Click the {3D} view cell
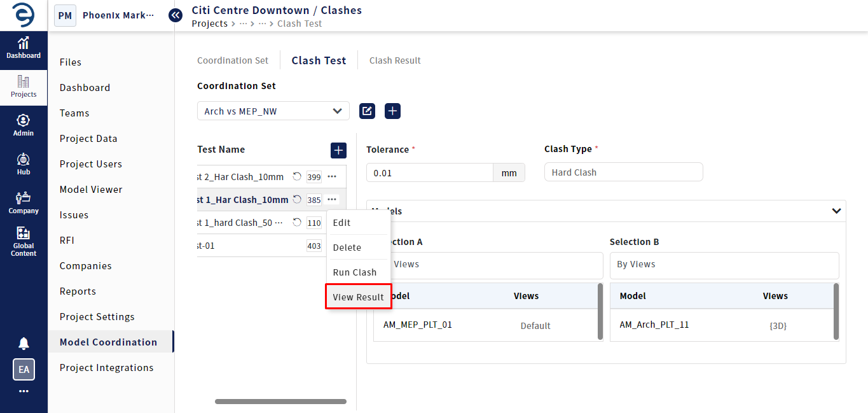Image resolution: width=868 pixels, height=413 pixels. coord(778,326)
